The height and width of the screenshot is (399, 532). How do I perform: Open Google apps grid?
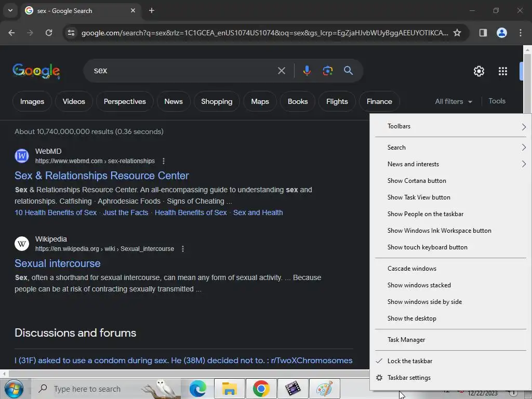tap(503, 71)
